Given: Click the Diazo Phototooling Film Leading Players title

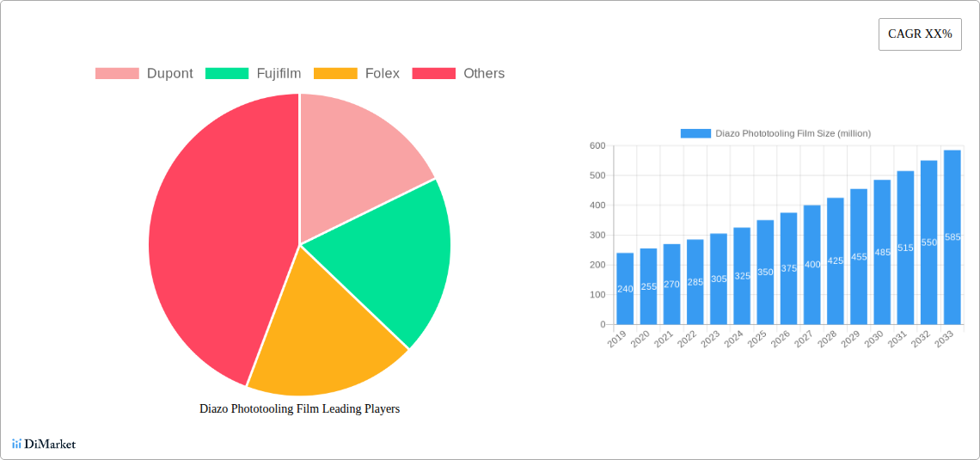Looking at the screenshot, I should point(299,409).
